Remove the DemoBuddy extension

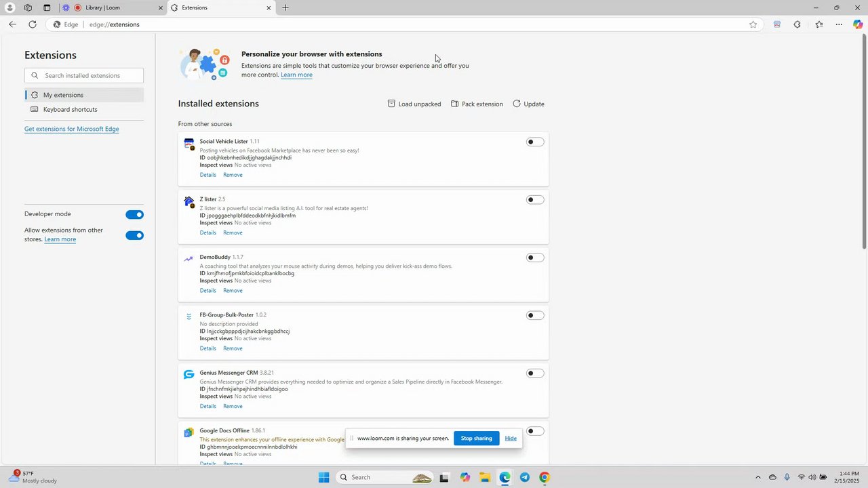click(233, 291)
